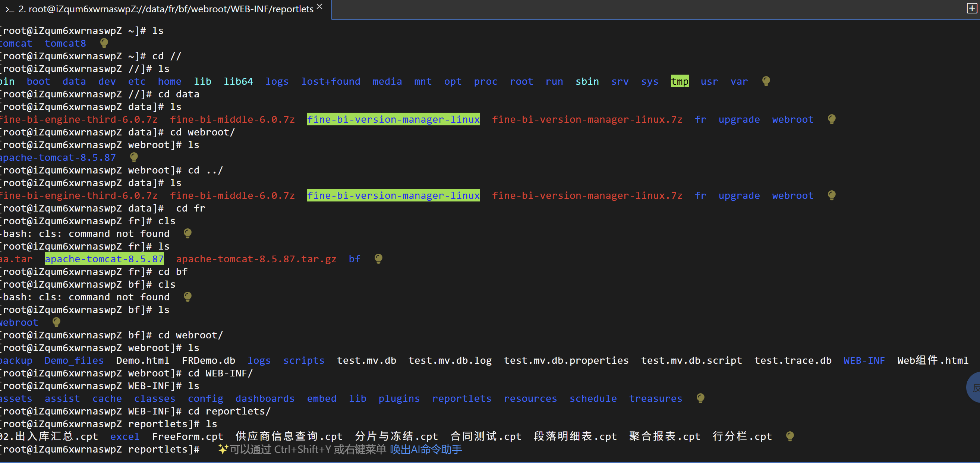
Task: Click lightbulb icon after the var directory
Action: point(766,81)
